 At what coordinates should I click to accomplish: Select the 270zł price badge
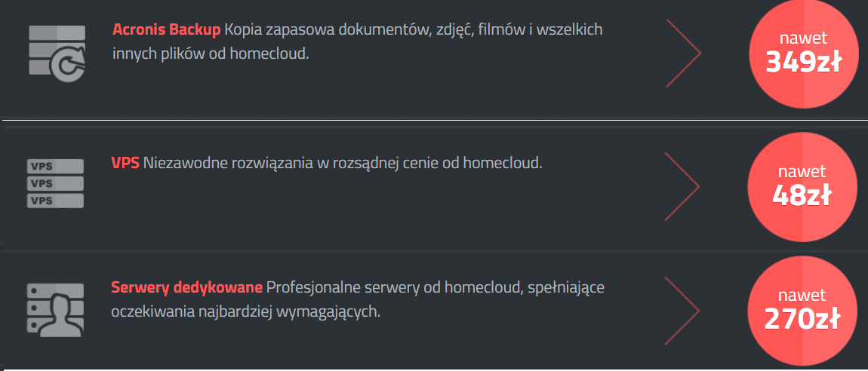coord(802,311)
